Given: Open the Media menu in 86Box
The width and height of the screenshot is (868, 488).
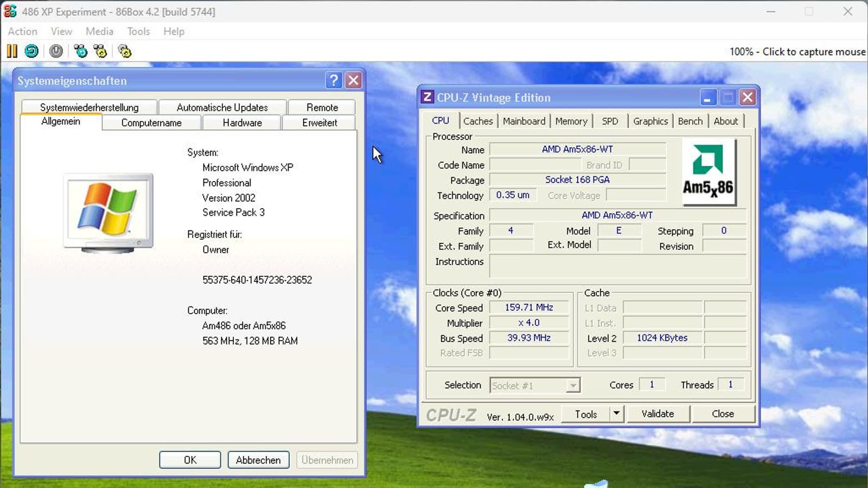Looking at the screenshot, I should [x=99, y=31].
